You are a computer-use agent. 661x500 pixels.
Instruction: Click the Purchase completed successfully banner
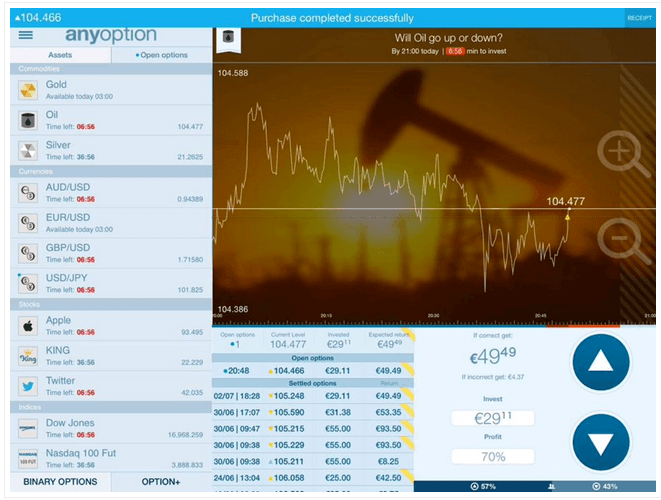coord(332,18)
